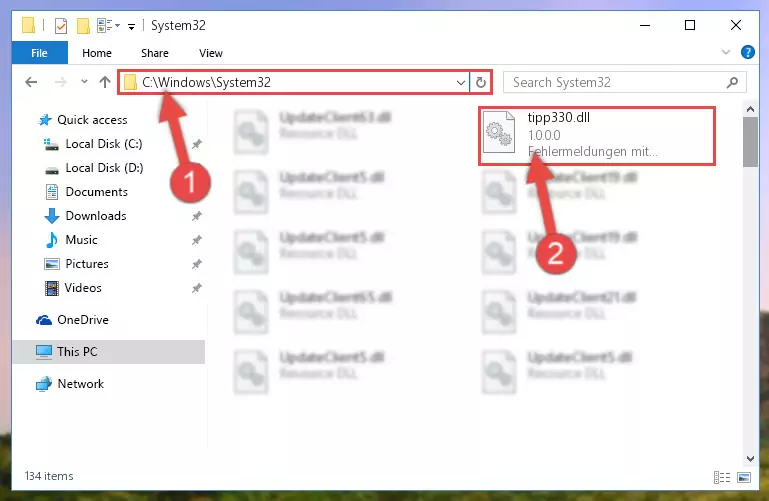Click the pin icon beside Videos
The height and width of the screenshot is (501, 769).
pos(197,288)
